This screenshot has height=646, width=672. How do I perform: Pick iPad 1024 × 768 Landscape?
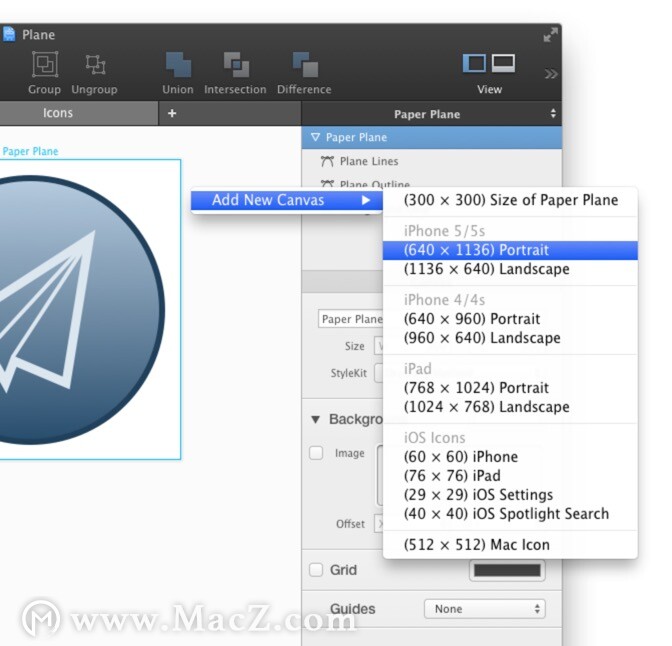[510, 407]
